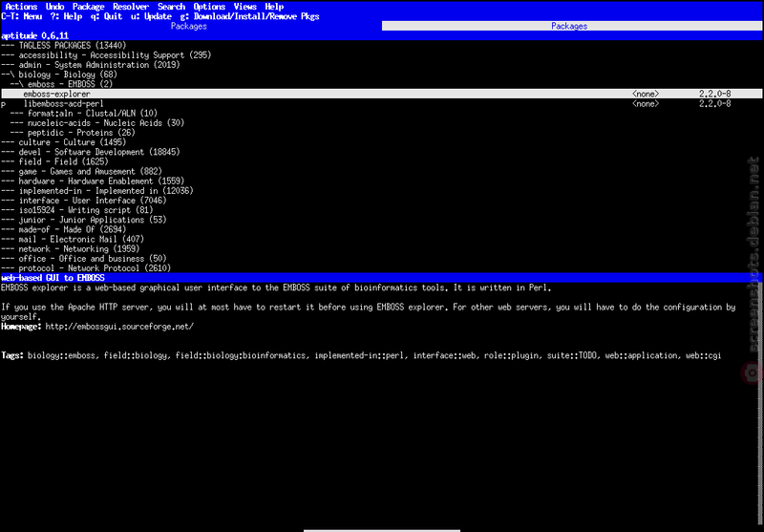Click 'g: Download/Install/Remove Pkgs' hint

[x=249, y=16]
